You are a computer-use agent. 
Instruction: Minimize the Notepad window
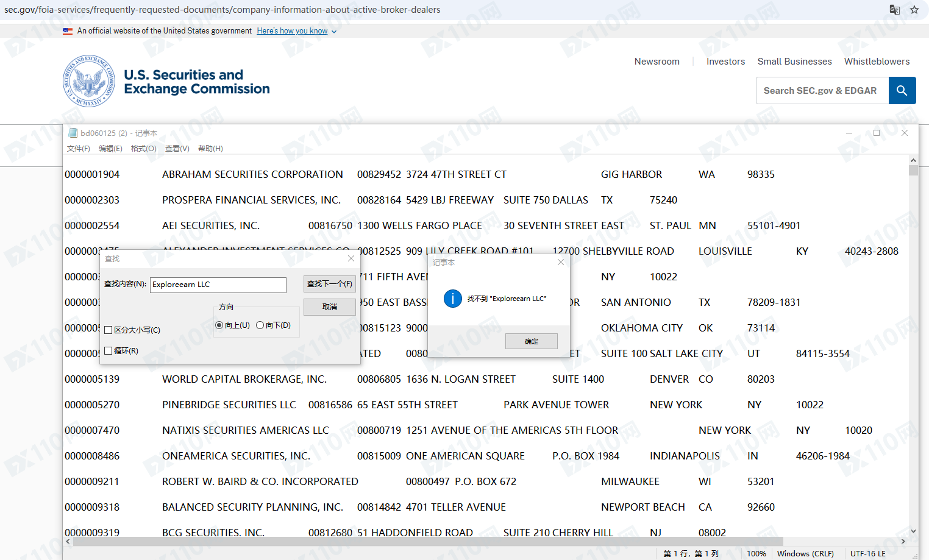point(849,133)
